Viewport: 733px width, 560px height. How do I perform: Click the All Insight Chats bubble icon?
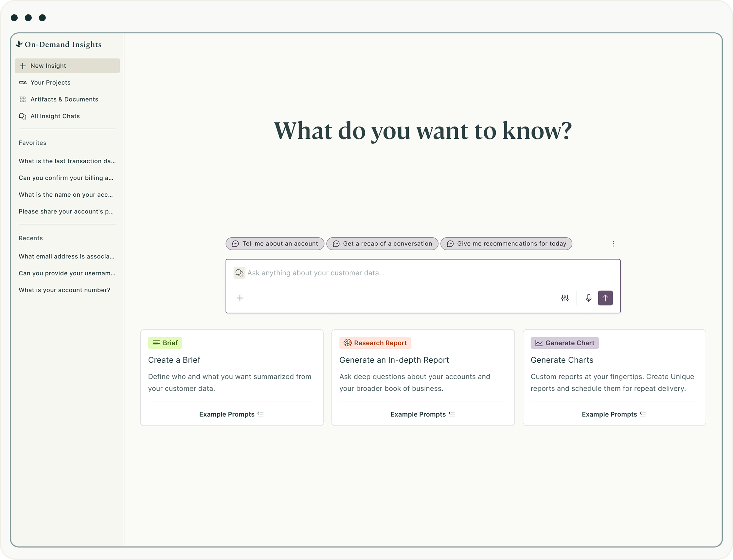point(23,116)
